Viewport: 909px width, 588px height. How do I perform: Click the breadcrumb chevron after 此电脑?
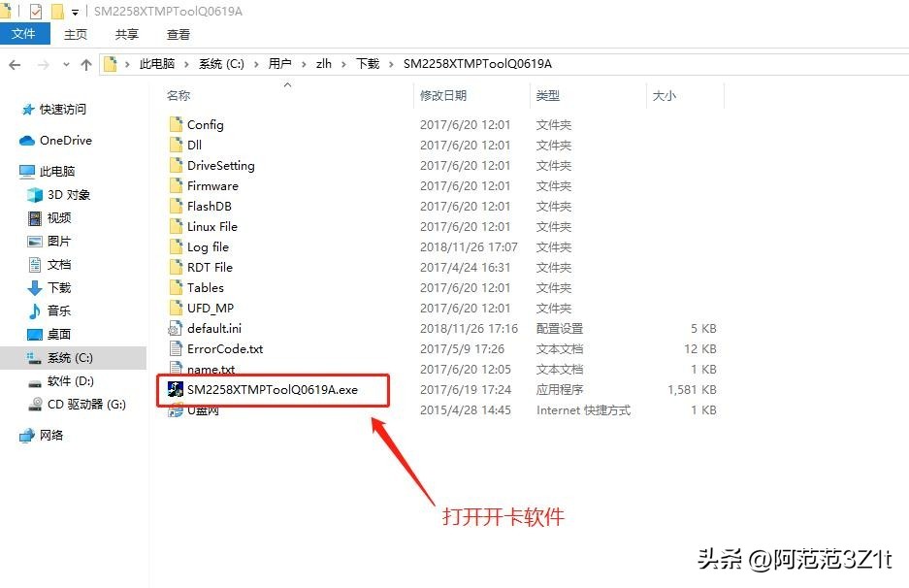click(184, 63)
